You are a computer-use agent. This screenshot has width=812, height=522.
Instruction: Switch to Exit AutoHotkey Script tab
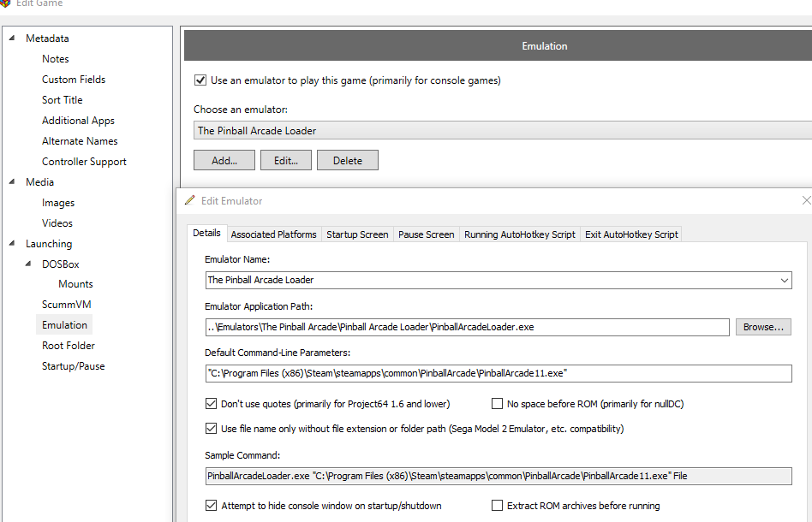coord(631,234)
